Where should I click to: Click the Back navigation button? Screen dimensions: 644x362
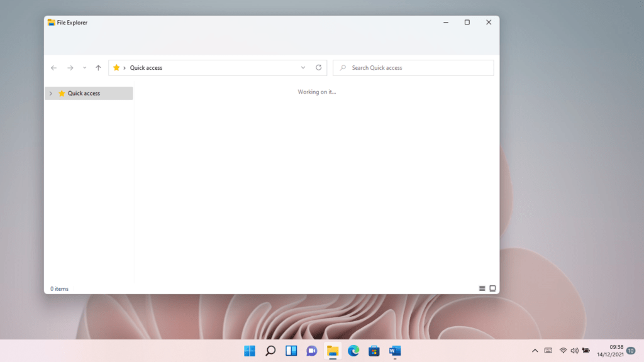(53, 67)
